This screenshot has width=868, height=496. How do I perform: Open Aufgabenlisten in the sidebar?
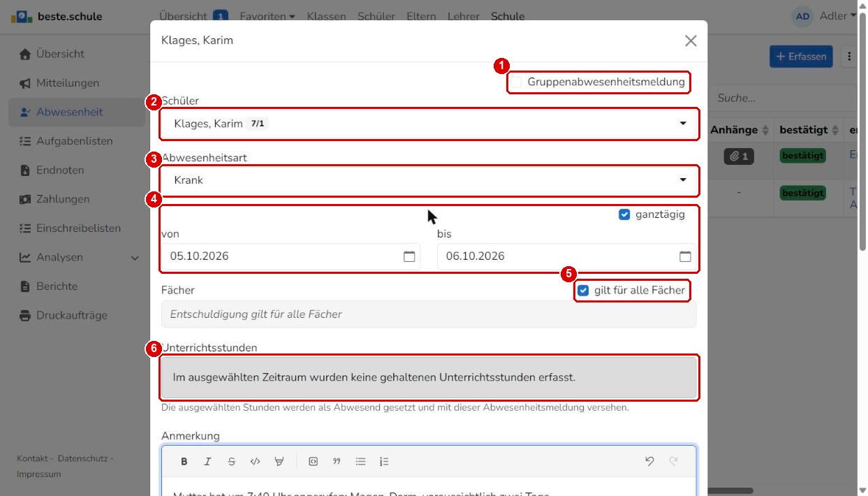click(x=77, y=141)
